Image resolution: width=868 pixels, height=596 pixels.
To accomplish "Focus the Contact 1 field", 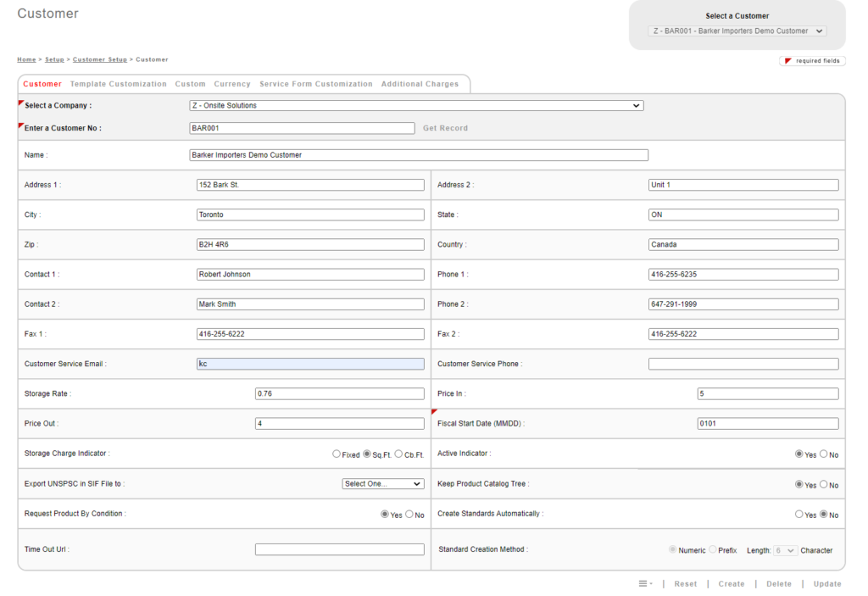I will pyautogui.click(x=310, y=275).
